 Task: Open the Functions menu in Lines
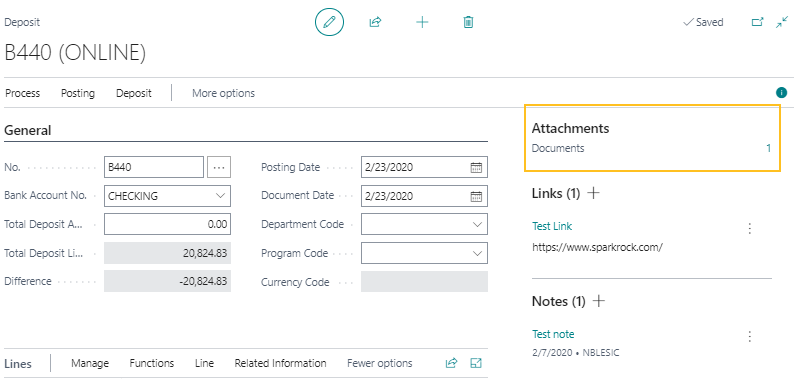151,363
